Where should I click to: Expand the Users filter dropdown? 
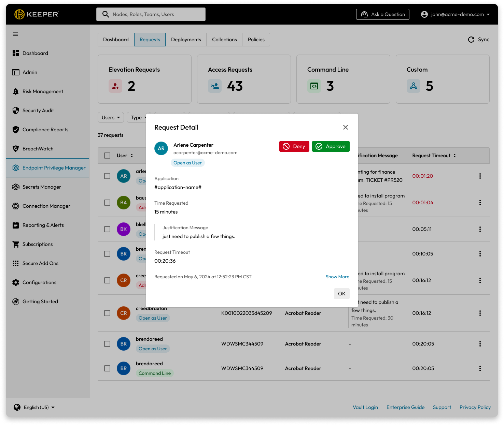click(x=111, y=117)
